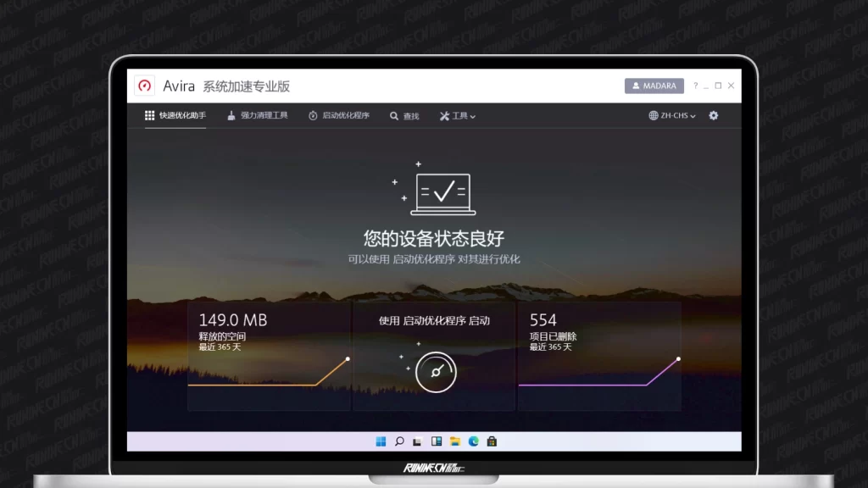Image resolution: width=868 pixels, height=488 pixels.
Task: Click the MADARA user account button
Action: (x=654, y=86)
